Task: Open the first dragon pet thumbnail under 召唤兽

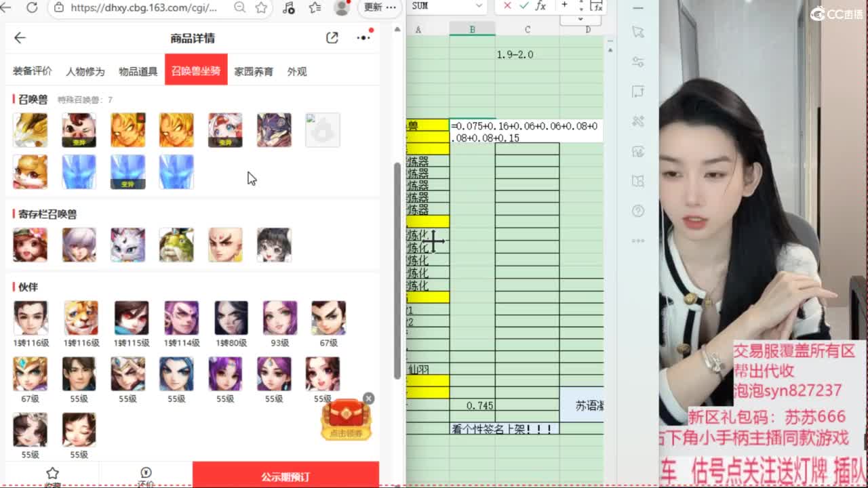Action: 31,130
